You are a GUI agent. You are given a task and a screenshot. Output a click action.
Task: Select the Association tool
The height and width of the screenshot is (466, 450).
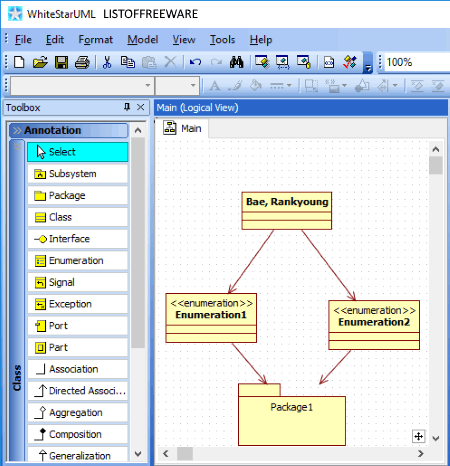pyautogui.click(x=78, y=369)
